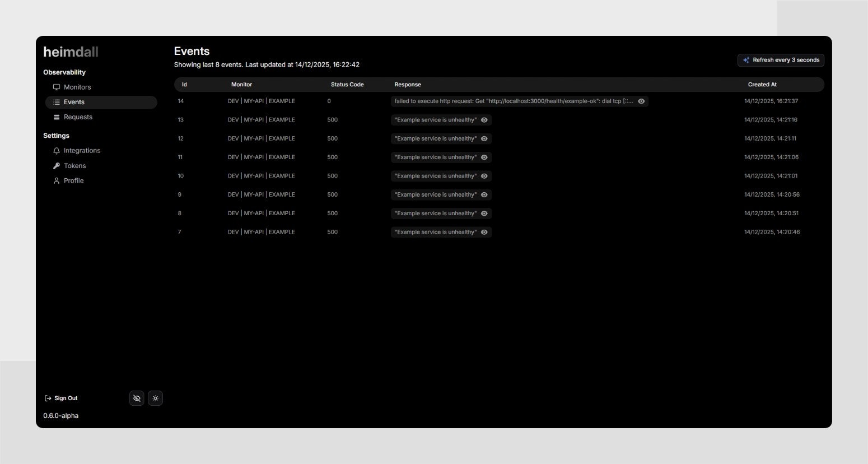Open the Requests page from the sidebar
Viewport: 868px width, 464px height.
tap(78, 117)
